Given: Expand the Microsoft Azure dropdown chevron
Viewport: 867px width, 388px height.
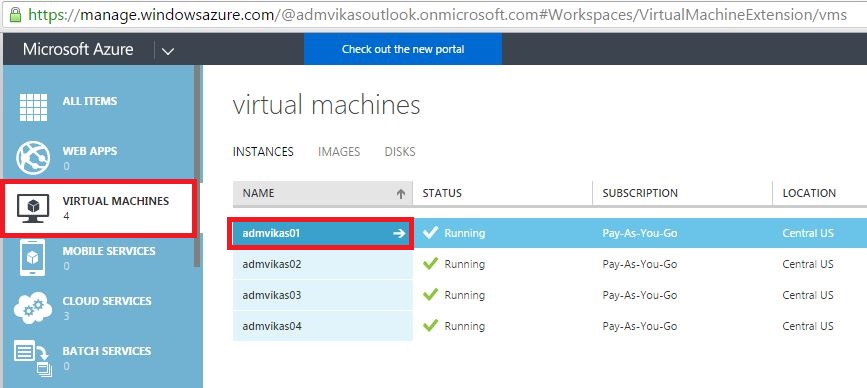Looking at the screenshot, I should 168,51.
